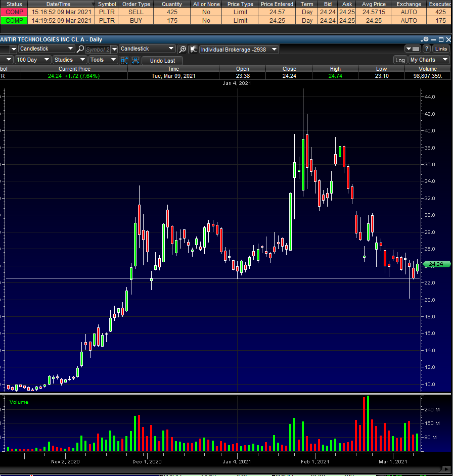Click the Jan 4, 2021 crosshair date label above chart
Screen dimensions: 453x476
coord(237,83)
